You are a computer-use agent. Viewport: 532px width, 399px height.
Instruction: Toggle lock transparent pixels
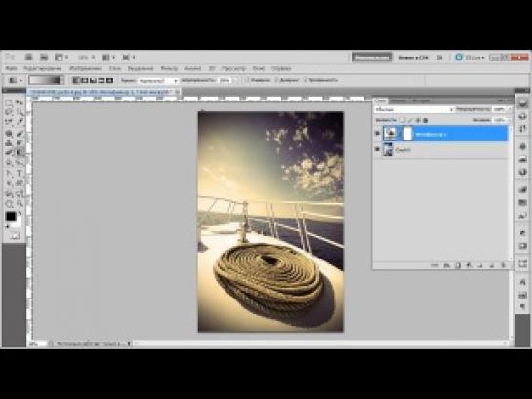click(402, 120)
